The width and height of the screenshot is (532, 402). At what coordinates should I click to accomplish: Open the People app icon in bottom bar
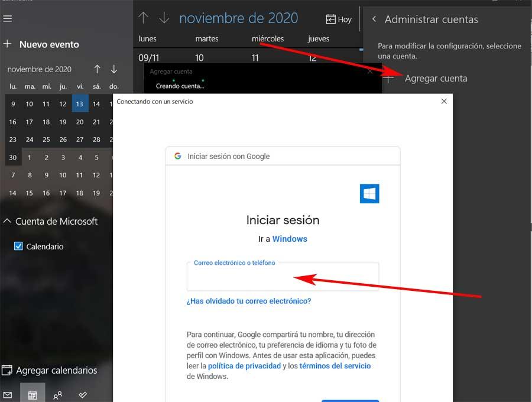58,395
